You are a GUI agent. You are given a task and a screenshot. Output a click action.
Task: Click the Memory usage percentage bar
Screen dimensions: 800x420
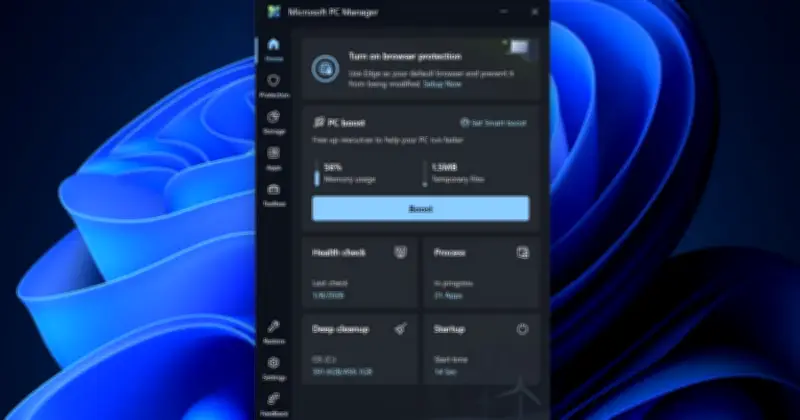click(318, 173)
